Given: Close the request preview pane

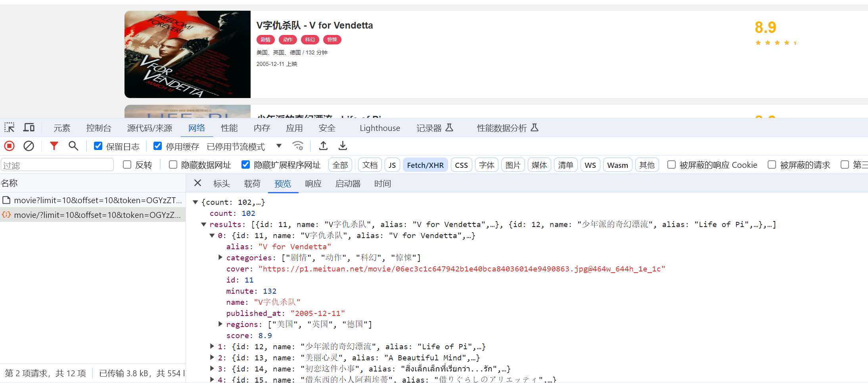Looking at the screenshot, I should (197, 183).
